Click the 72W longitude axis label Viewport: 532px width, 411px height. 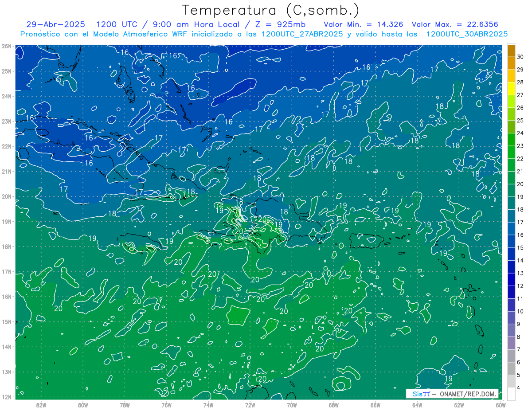[250, 405]
